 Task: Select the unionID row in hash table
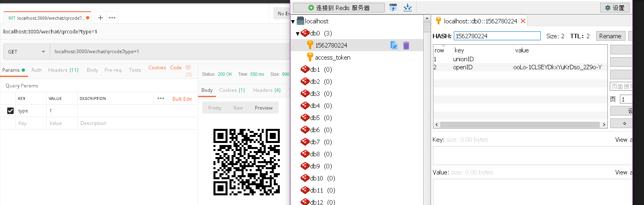520,59
